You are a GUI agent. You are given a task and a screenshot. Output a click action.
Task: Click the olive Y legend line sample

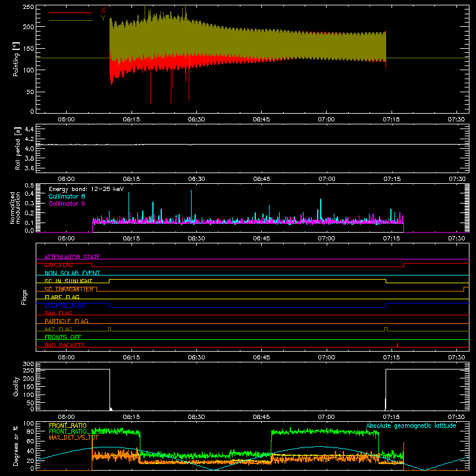tap(71, 20)
